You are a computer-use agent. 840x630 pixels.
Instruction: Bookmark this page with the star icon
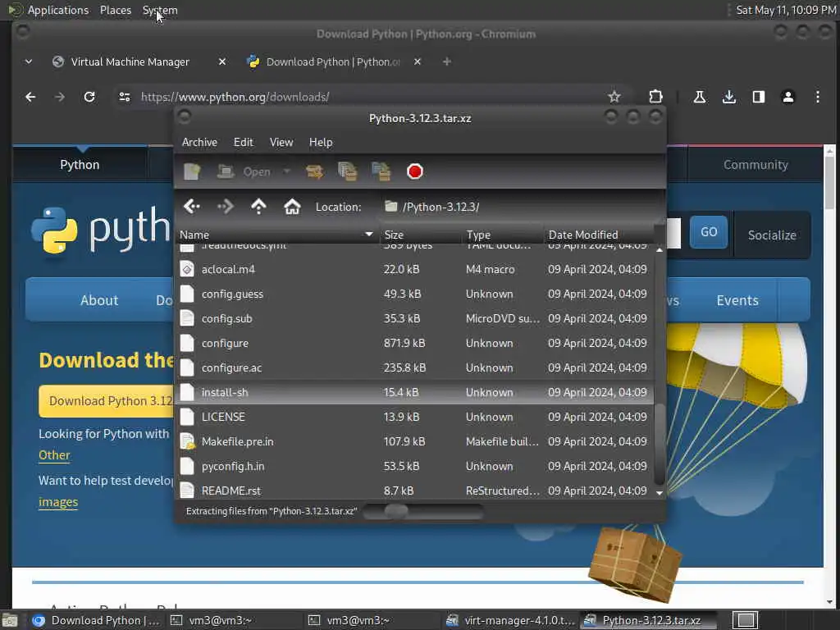coord(614,97)
